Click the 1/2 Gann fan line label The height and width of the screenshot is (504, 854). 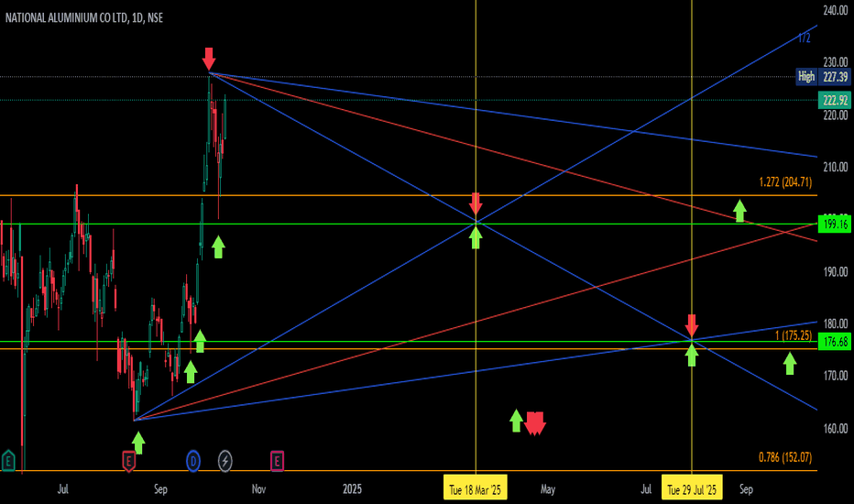[804, 38]
